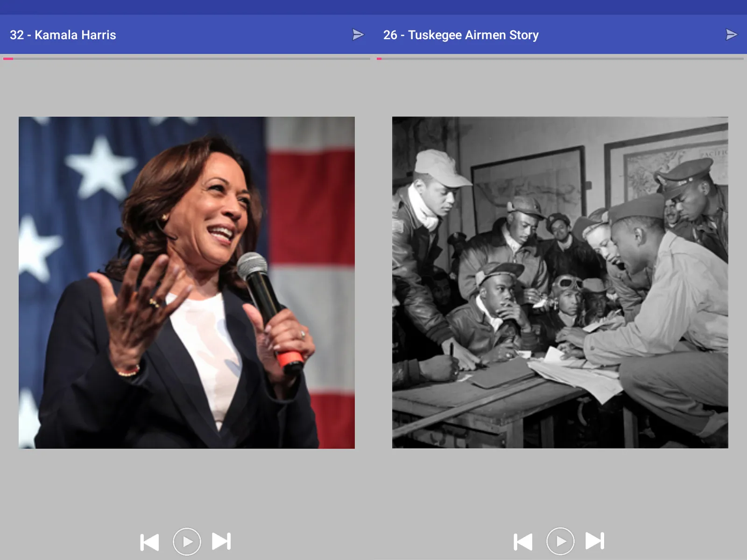Viewport: 747px width, 560px height.
Task: Click pink played portion of Kamala Harris progress
Action: (x=8, y=59)
